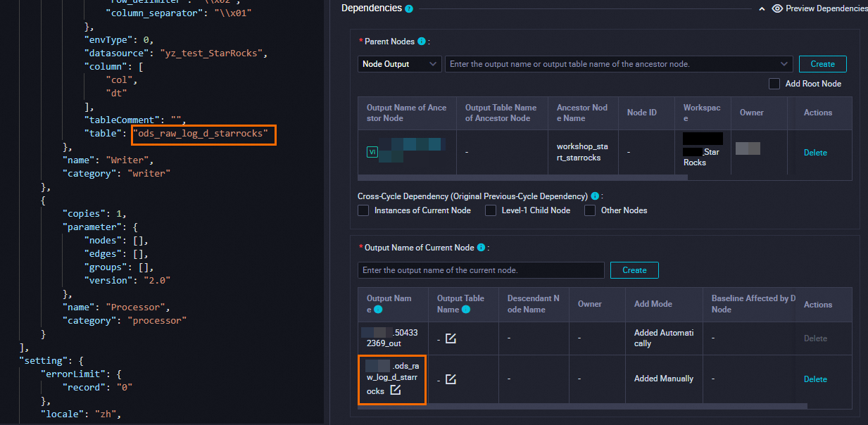Click the Parent Nodes info icon
Viewport: 868px width, 425px height.
421,42
